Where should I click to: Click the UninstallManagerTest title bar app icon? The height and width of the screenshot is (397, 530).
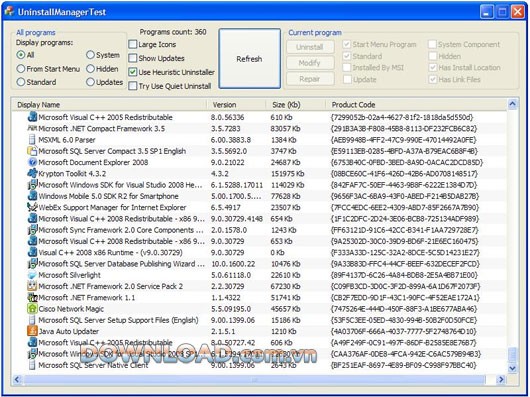9,12
